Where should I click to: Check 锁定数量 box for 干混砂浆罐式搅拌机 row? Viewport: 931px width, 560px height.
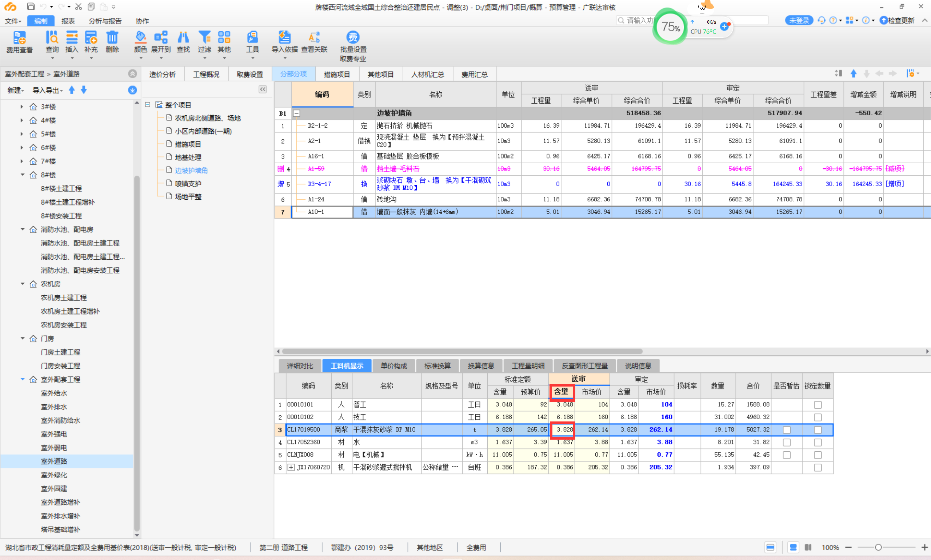[x=818, y=467]
